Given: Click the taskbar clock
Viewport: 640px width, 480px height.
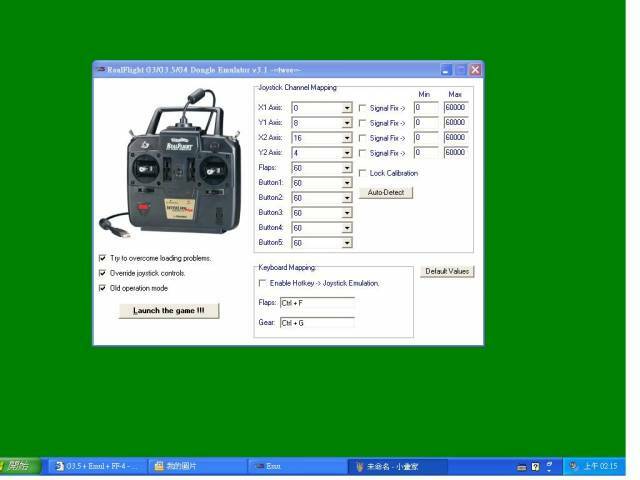Looking at the screenshot, I should [600, 466].
